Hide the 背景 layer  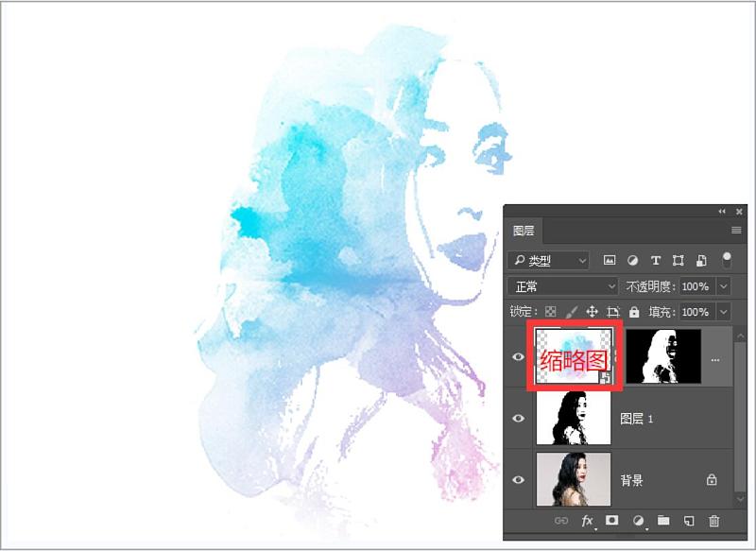[518, 480]
